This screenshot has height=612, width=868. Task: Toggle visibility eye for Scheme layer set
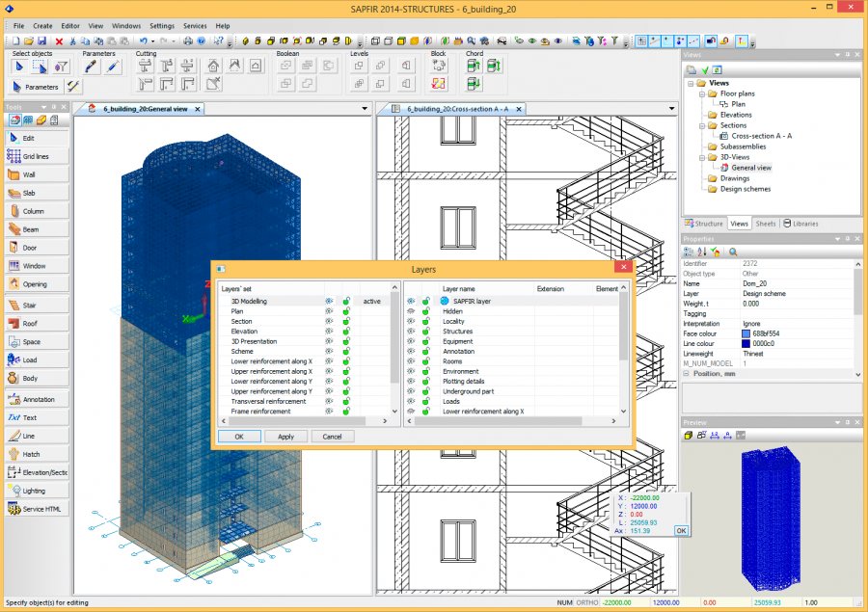[x=329, y=352]
